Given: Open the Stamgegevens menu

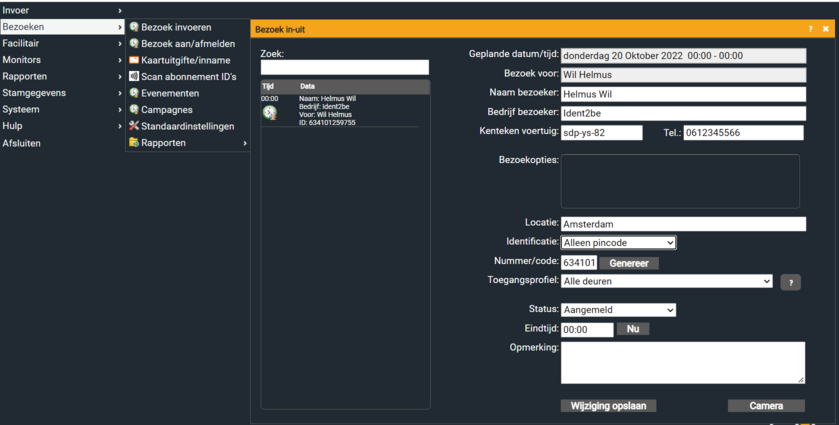Looking at the screenshot, I should pyautogui.click(x=62, y=93).
